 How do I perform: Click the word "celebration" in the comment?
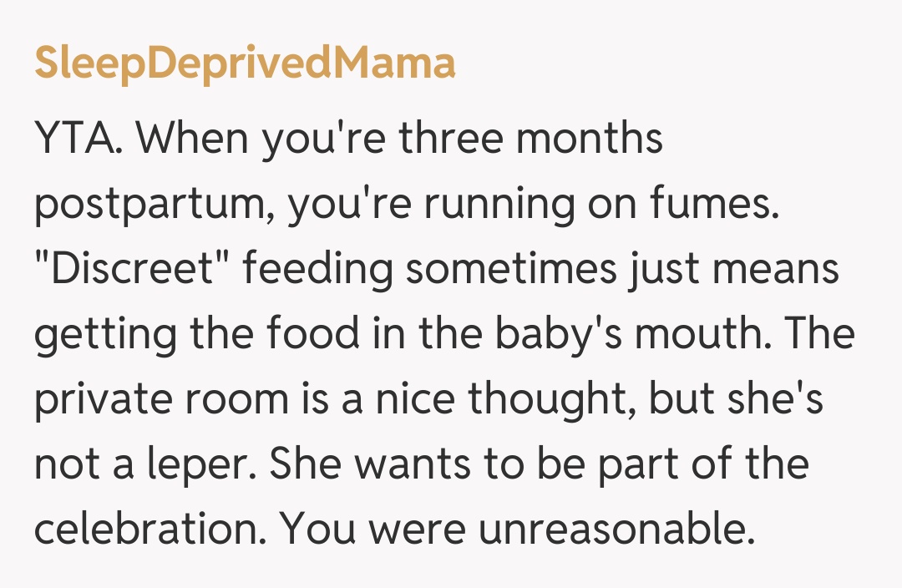pos(149,528)
